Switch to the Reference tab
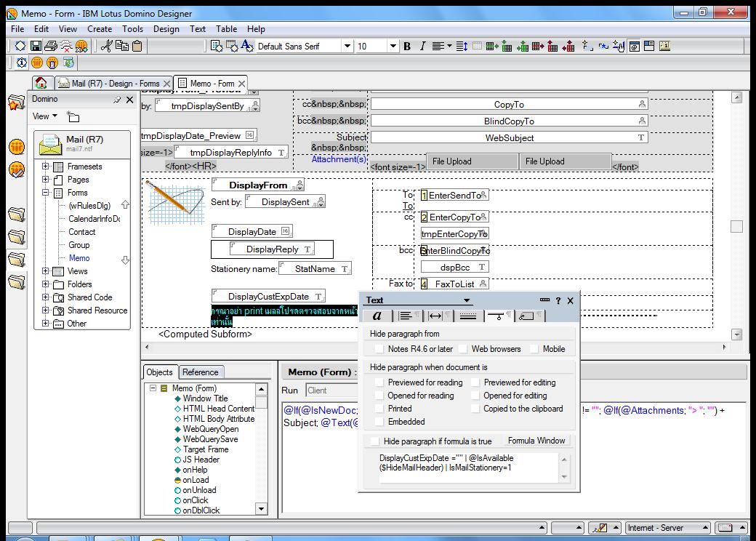 [200, 372]
